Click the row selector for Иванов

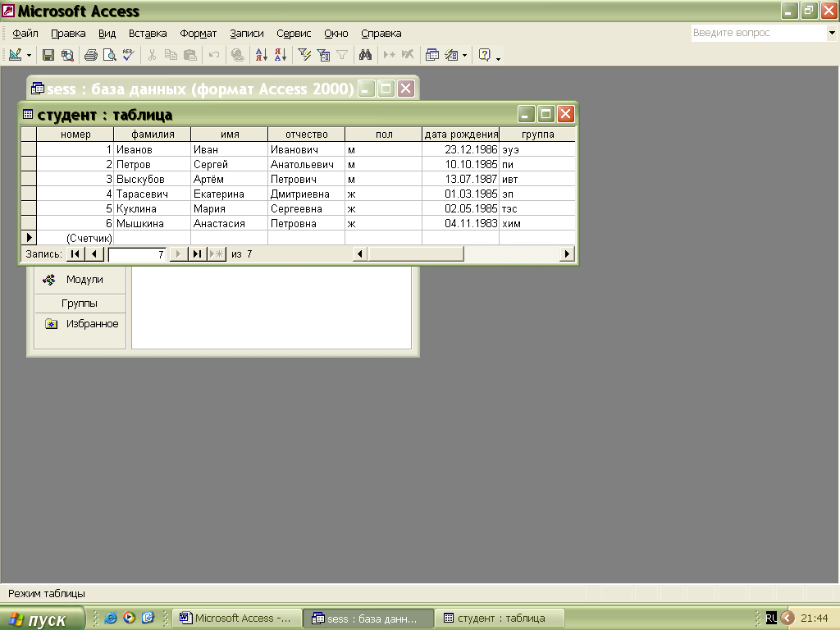(29, 149)
